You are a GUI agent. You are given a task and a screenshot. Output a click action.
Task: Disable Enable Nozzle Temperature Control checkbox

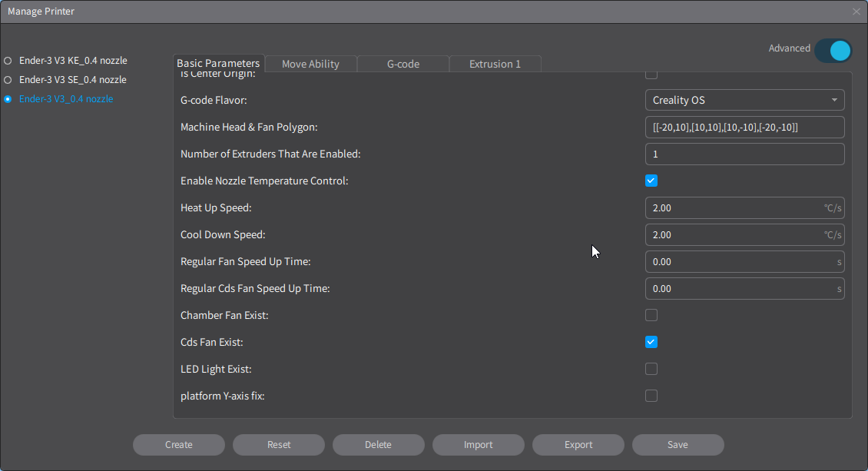click(x=651, y=181)
